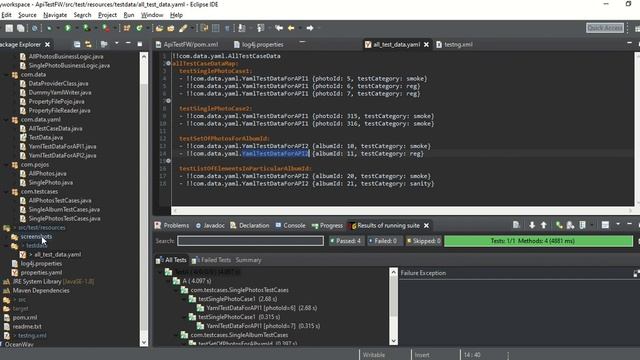Collapse all in Package Explorer

[77, 44]
